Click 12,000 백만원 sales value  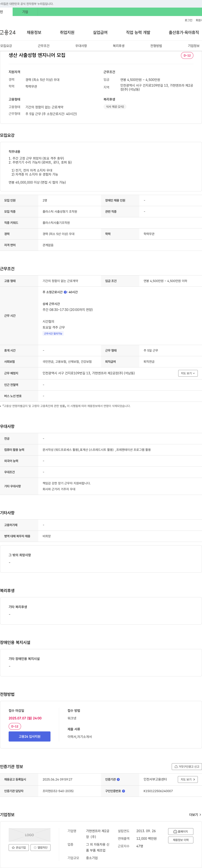(x=146, y=839)
